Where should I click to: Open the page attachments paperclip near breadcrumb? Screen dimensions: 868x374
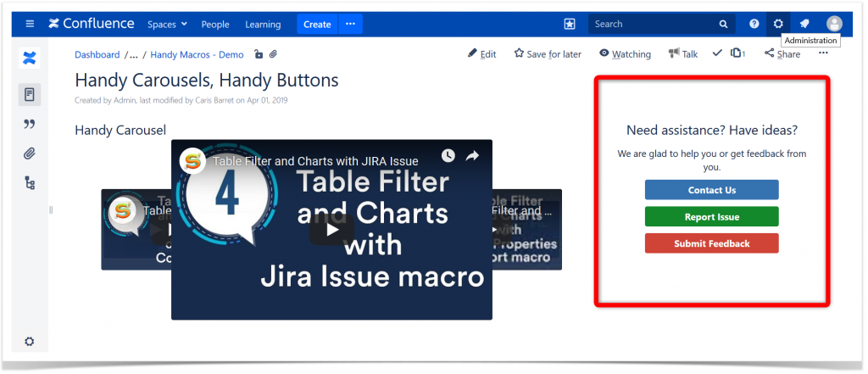click(273, 53)
